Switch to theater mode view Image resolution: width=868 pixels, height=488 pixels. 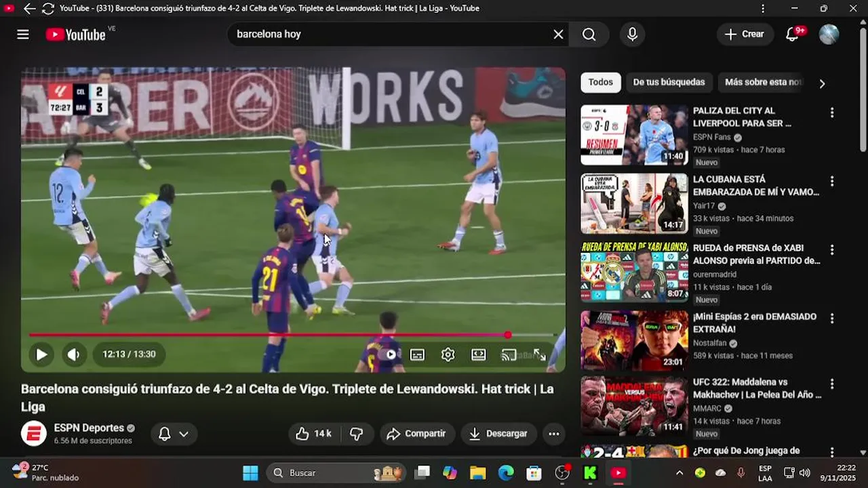479,354
